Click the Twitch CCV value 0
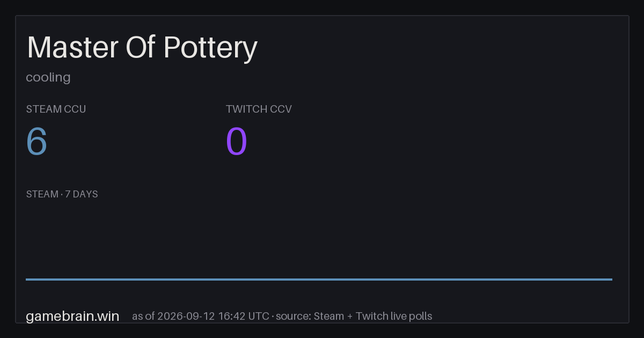The width and height of the screenshot is (644, 338). (x=237, y=142)
